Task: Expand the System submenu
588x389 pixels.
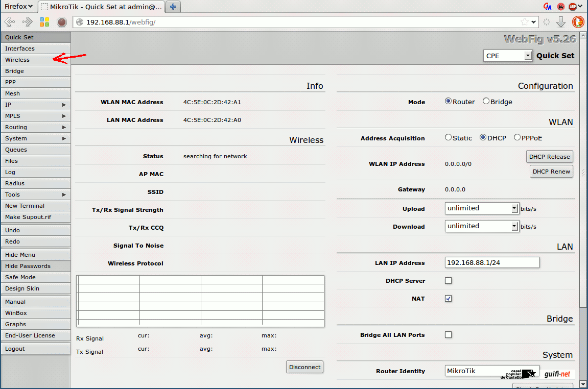Action: (x=35, y=138)
